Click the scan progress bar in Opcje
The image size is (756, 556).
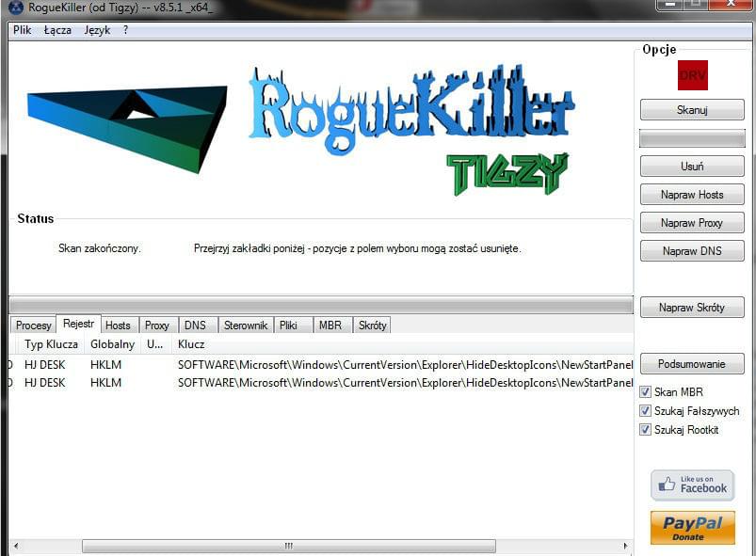692,138
